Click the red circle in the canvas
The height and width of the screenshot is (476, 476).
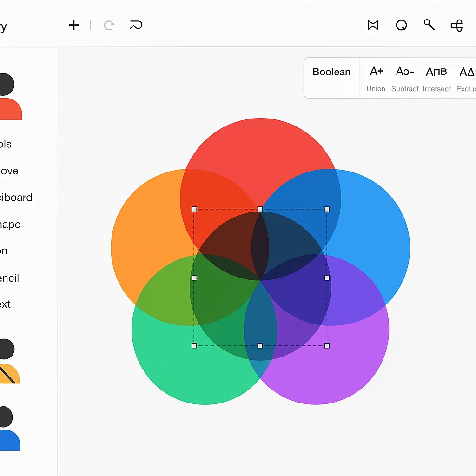pyautogui.click(x=260, y=149)
